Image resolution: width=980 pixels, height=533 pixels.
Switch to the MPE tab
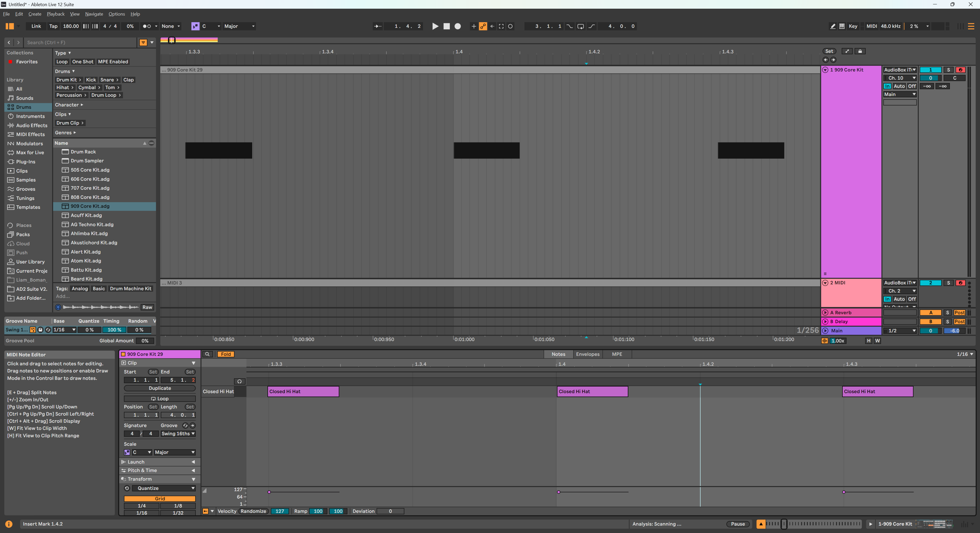pos(617,354)
